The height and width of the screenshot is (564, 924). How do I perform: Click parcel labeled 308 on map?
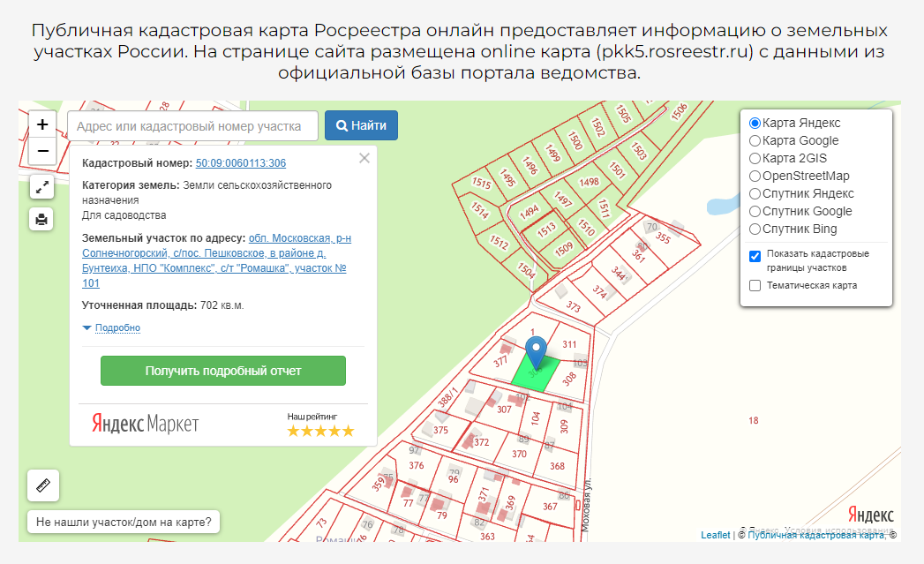568,379
